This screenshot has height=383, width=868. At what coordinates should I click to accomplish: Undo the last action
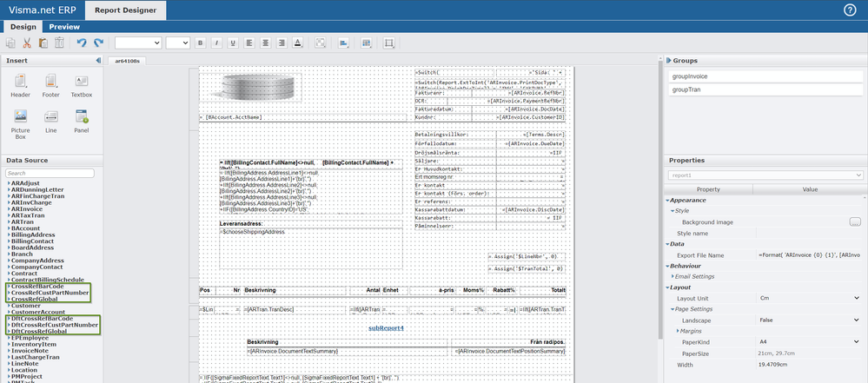82,43
